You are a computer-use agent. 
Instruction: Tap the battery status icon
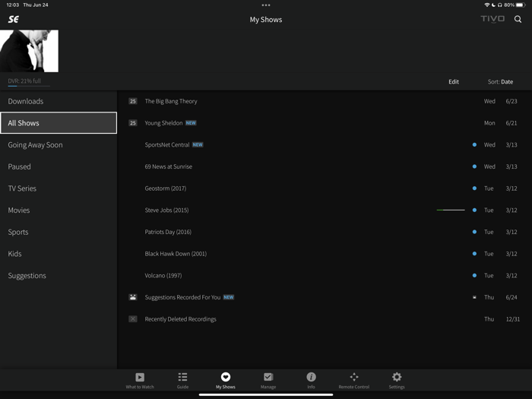coord(521,5)
